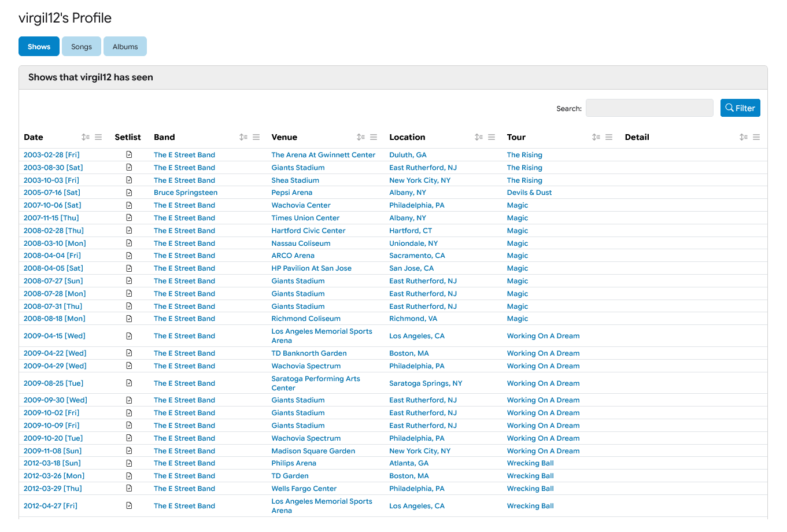The image size is (787, 532).
Task: Open the Bruce Springsteen band link
Action: [186, 193]
